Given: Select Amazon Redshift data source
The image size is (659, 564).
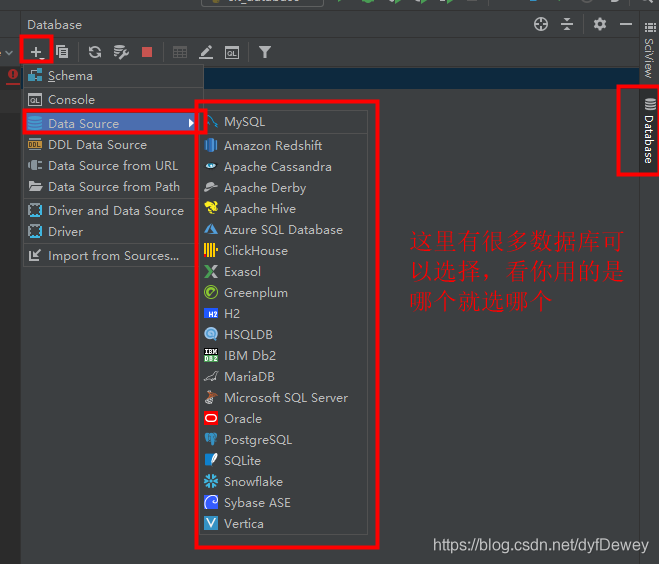Looking at the screenshot, I should [285, 145].
